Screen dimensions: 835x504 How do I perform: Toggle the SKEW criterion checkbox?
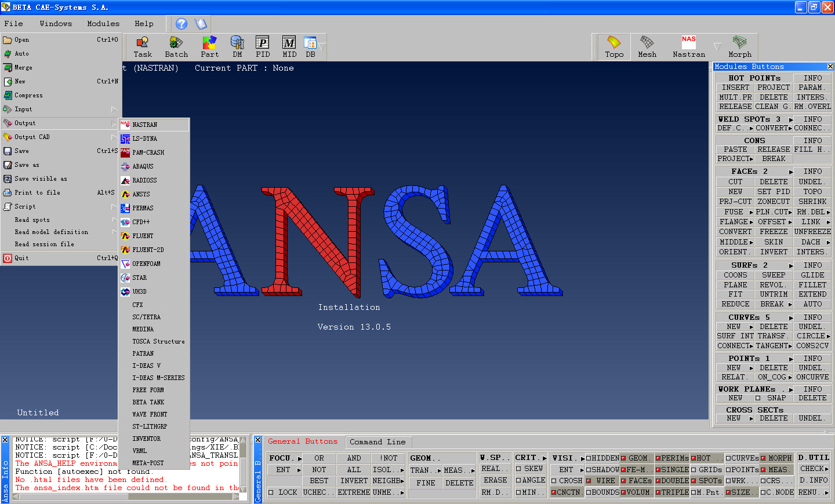pos(518,469)
